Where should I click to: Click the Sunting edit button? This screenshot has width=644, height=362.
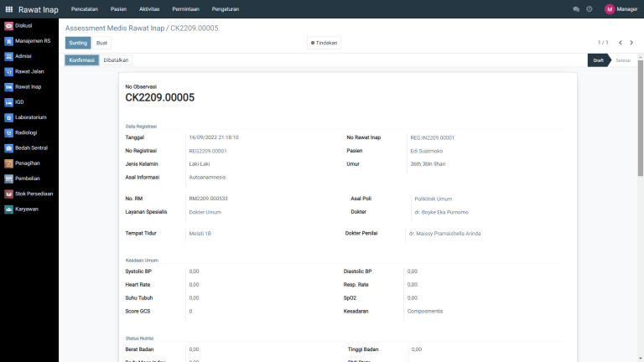point(78,43)
